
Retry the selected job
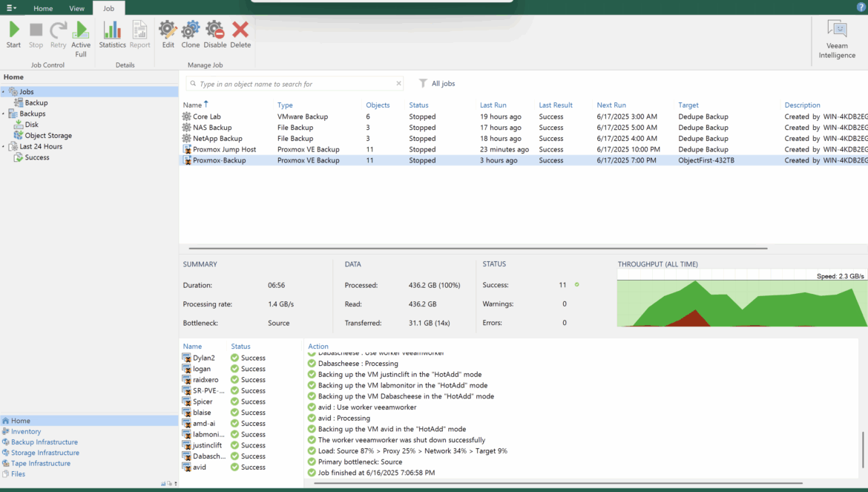[x=58, y=35]
